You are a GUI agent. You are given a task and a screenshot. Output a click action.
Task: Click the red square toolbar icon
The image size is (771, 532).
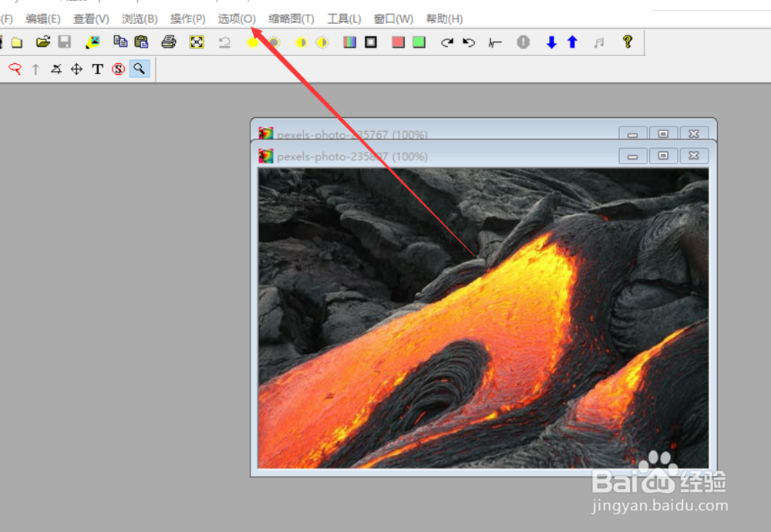coord(399,42)
